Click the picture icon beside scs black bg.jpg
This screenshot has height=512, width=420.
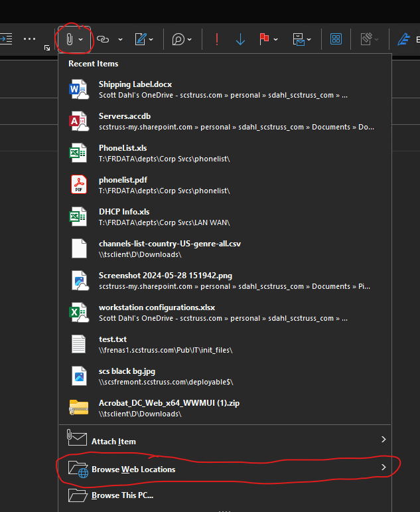tap(80, 376)
